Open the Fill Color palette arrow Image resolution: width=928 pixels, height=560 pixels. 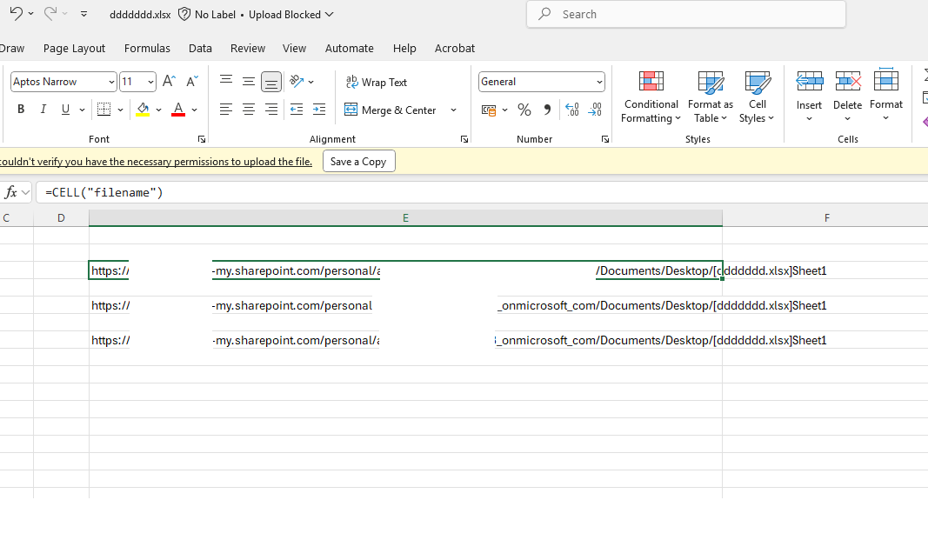(158, 110)
